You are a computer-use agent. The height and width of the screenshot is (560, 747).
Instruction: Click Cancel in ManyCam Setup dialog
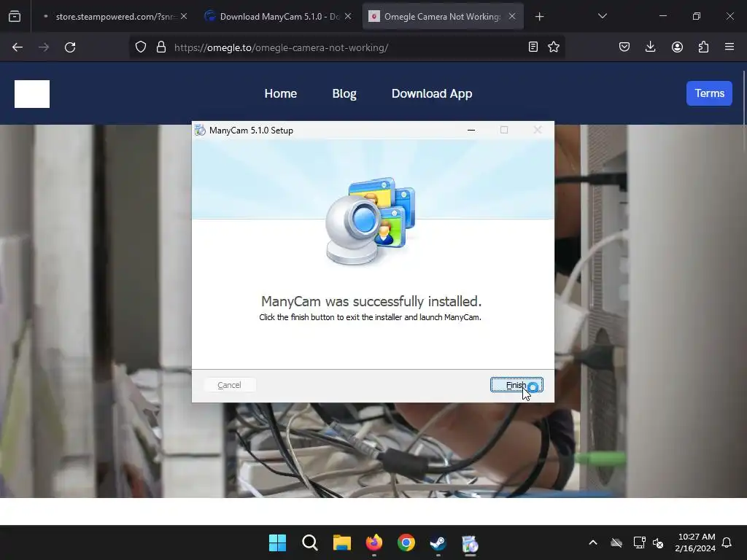[x=229, y=385]
